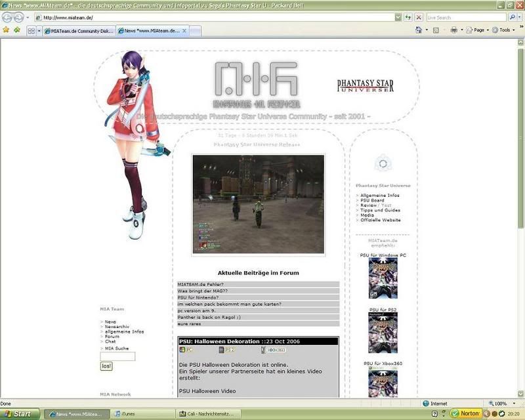Click the MIA Suche search input
Screen dimensions: 525x420
[x=117, y=356]
